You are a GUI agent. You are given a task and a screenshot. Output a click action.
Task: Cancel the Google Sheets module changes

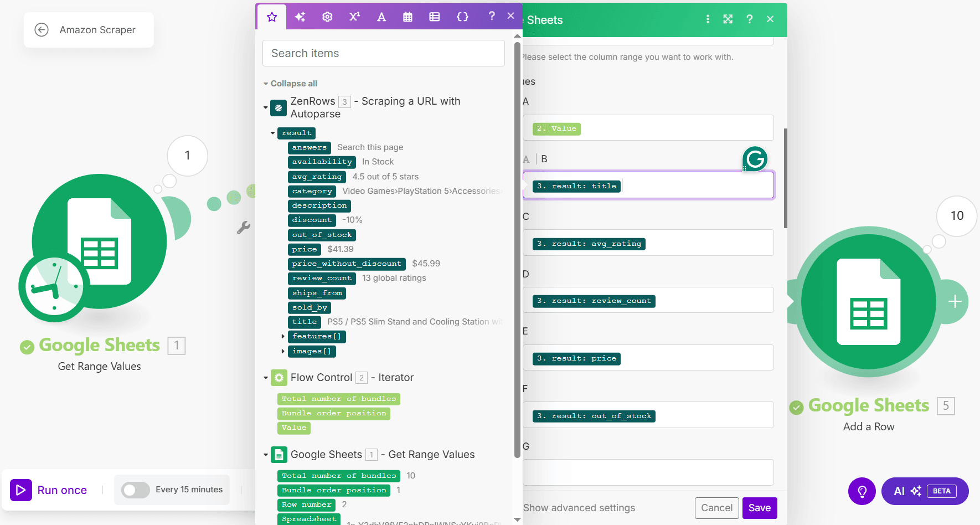pyautogui.click(x=716, y=508)
